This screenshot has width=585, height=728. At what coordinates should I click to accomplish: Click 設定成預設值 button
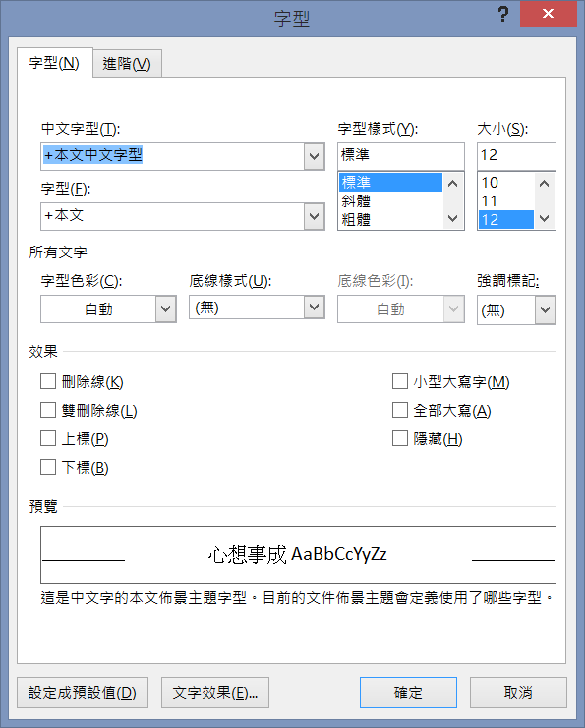[x=83, y=693]
